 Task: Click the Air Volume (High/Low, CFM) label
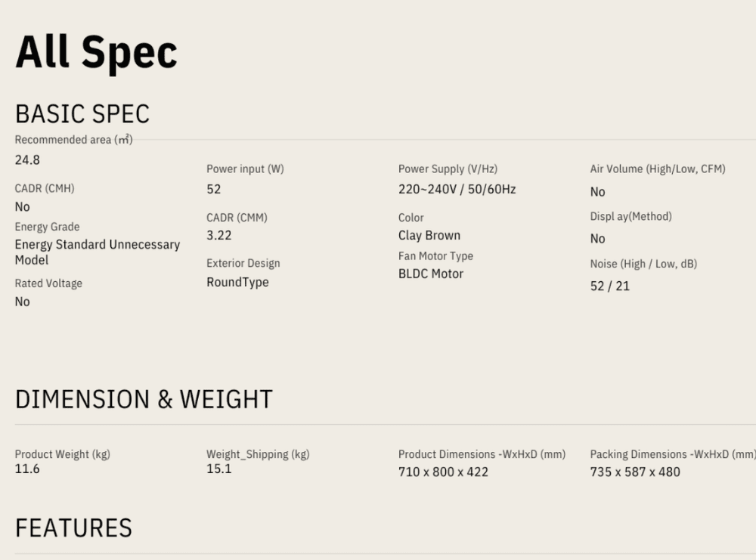point(657,169)
